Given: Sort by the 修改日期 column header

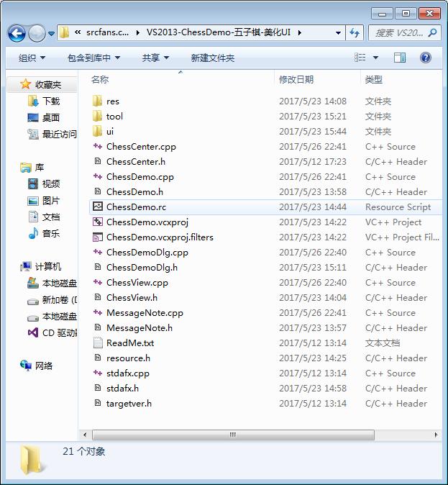Looking at the screenshot, I should [296, 79].
